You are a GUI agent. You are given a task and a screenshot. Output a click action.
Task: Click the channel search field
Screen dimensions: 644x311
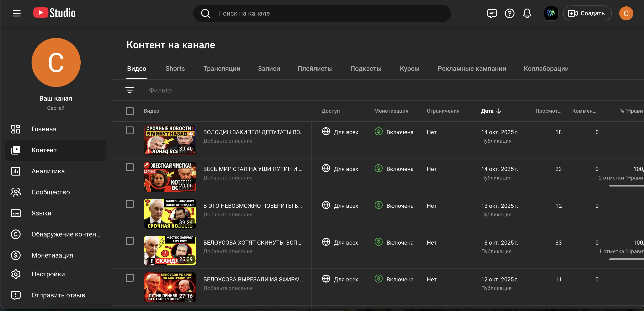[x=325, y=13]
